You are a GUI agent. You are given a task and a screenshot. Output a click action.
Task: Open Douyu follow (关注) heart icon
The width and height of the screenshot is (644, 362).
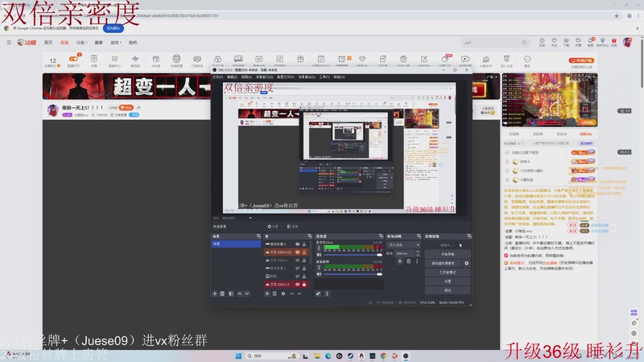point(554,42)
